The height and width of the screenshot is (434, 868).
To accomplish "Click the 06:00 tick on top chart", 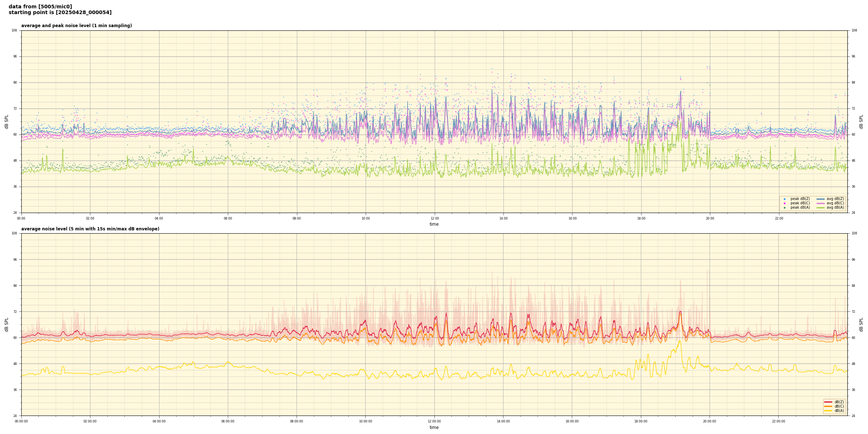I will pyautogui.click(x=228, y=218).
